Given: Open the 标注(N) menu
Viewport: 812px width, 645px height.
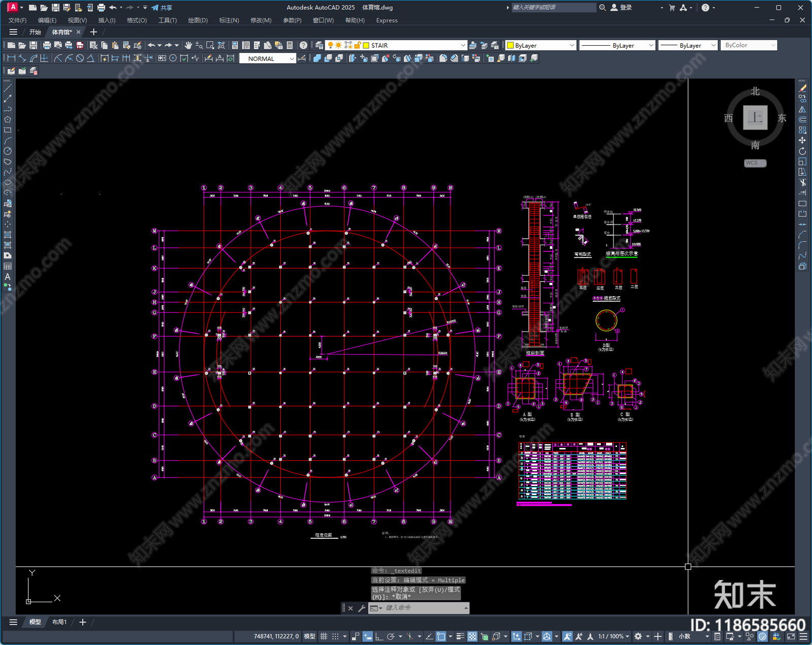Looking at the screenshot, I should pyautogui.click(x=229, y=20).
